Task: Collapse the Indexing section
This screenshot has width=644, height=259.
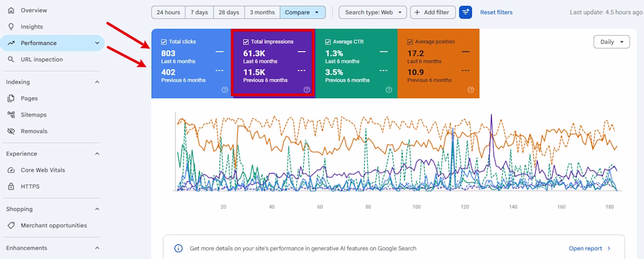Action: click(97, 82)
